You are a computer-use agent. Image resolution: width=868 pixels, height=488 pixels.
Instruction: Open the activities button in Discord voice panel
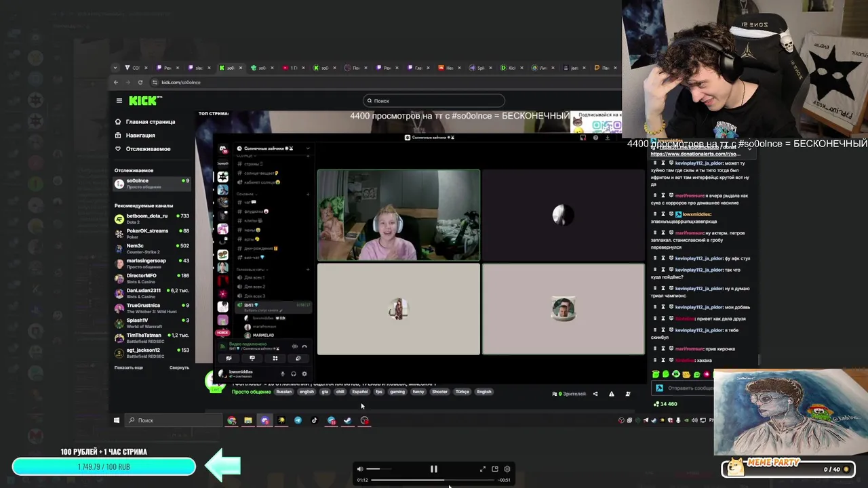pyautogui.click(x=275, y=359)
